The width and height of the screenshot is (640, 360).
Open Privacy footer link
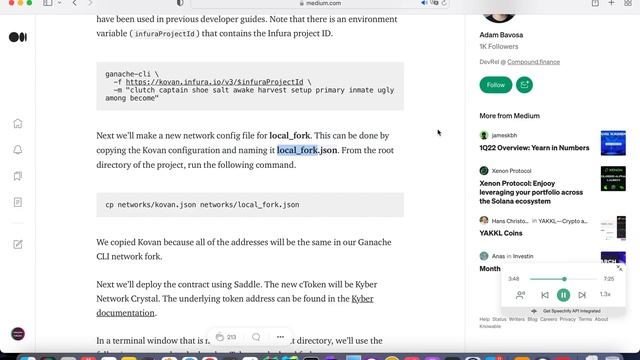[567, 319]
